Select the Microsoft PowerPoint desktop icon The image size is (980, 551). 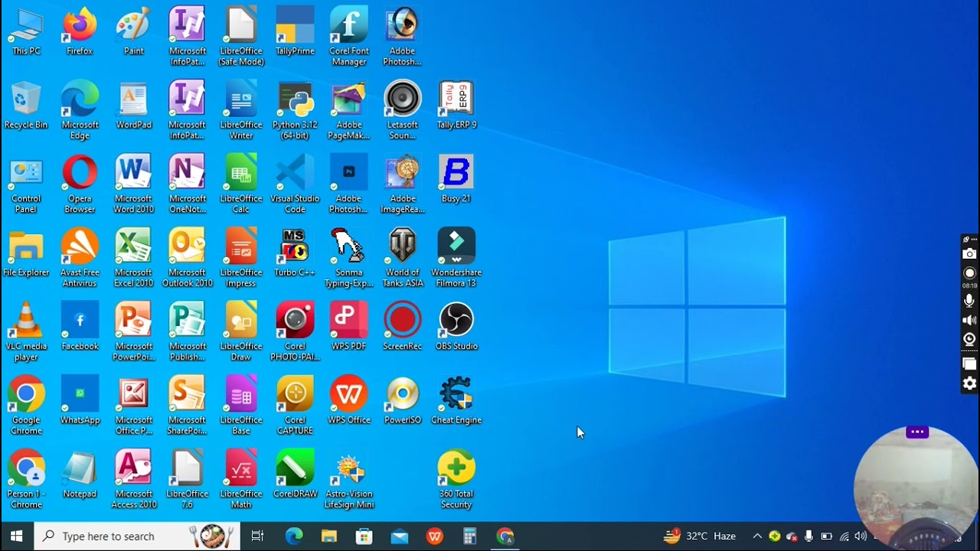tap(133, 332)
